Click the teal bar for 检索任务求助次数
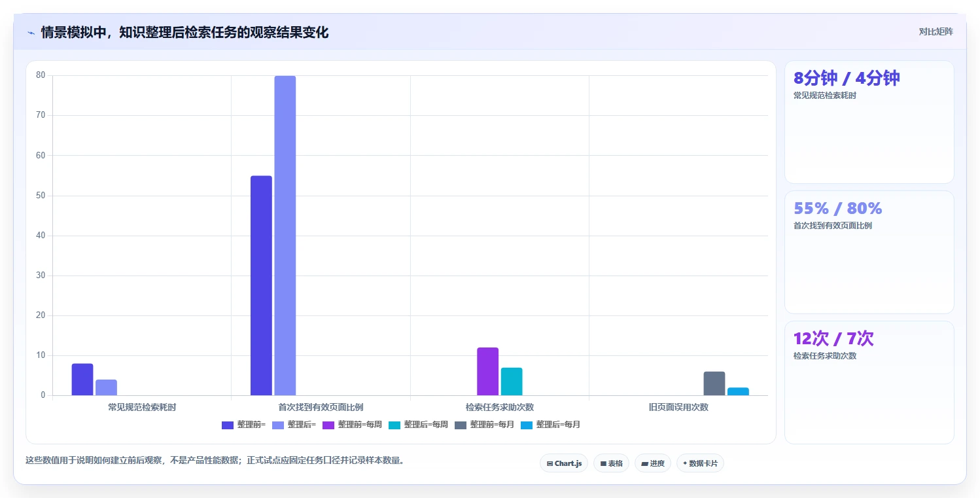980x498 pixels. tap(512, 382)
